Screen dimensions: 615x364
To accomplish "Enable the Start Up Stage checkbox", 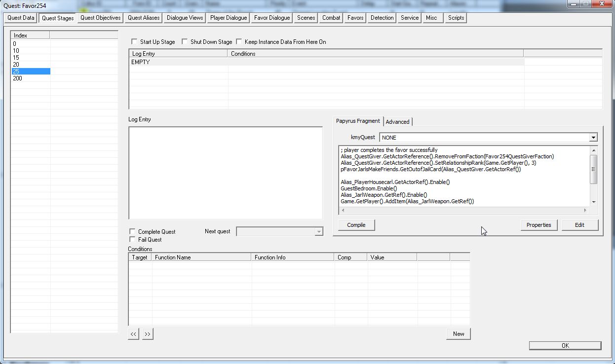I will pyautogui.click(x=135, y=42).
